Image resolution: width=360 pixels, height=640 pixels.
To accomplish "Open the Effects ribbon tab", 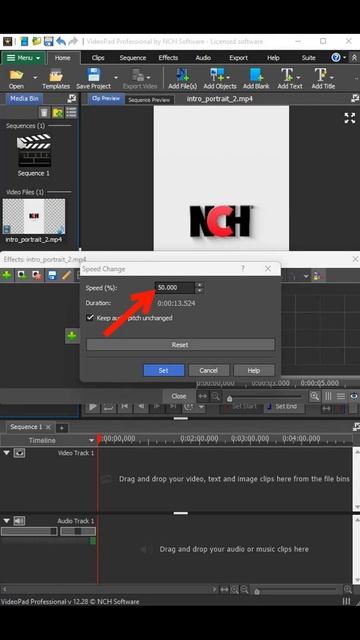I will [x=168, y=58].
